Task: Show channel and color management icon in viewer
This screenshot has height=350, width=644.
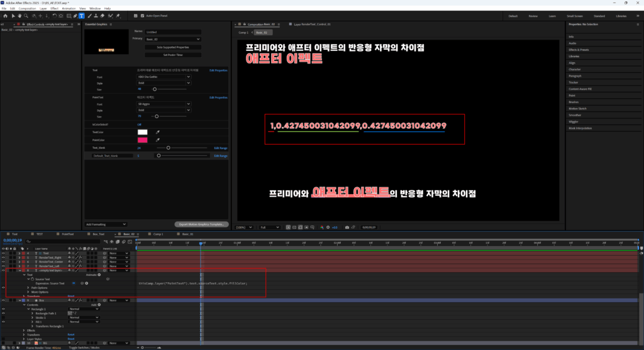Action: coord(321,227)
